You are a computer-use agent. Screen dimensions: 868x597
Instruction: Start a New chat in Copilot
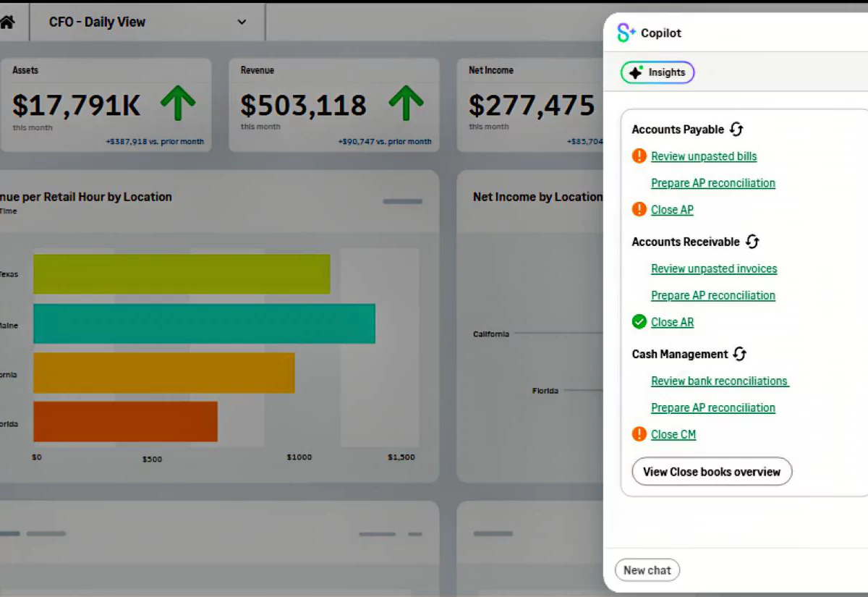point(647,570)
